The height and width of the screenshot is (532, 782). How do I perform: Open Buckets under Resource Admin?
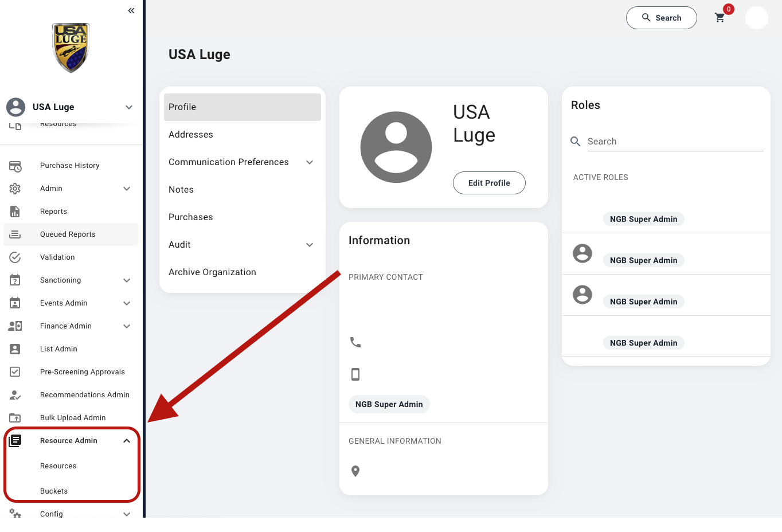(x=54, y=491)
